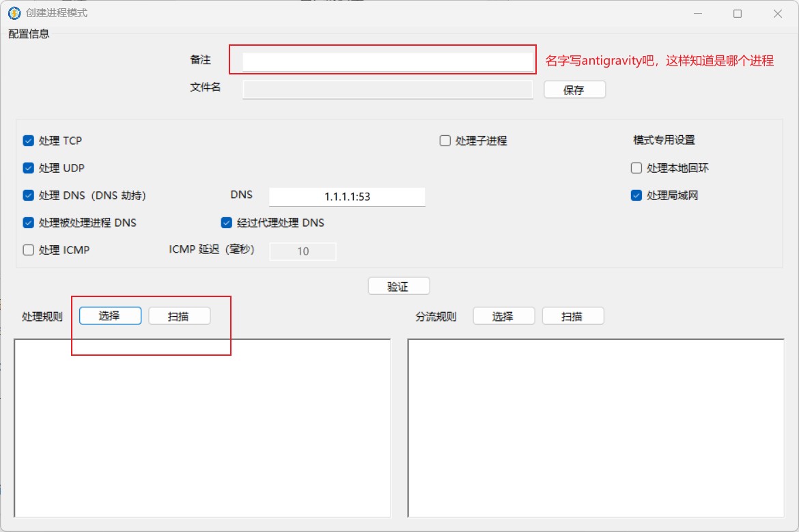
Task: Toggle off 经过代理处理 DNS
Action: point(226,223)
